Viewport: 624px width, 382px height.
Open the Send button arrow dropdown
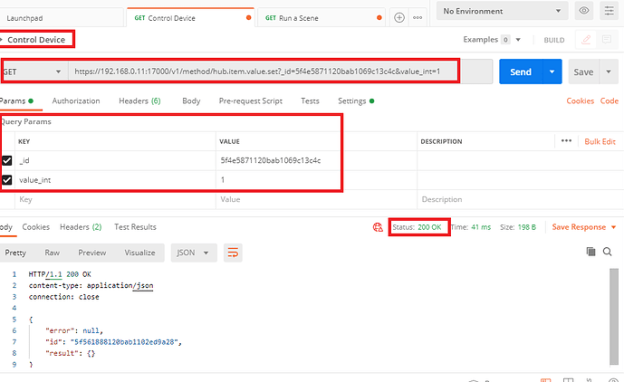click(x=552, y=72)
